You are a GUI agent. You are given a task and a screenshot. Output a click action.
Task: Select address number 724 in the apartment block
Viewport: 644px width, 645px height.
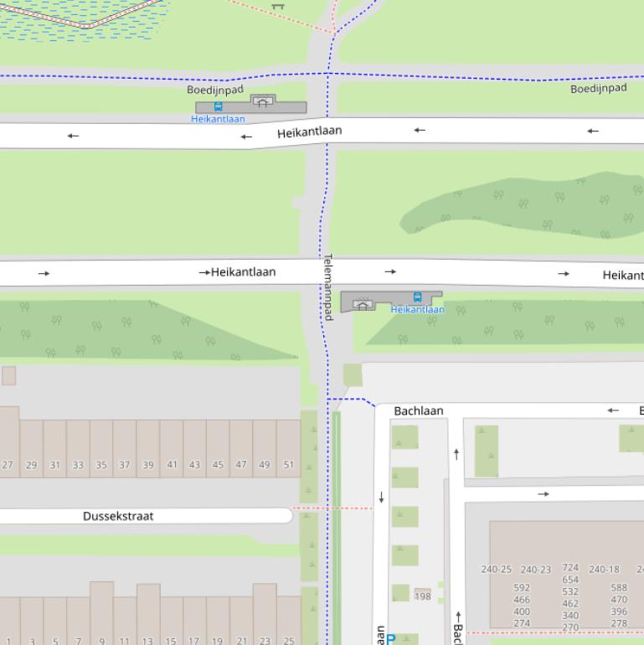pos(570,568)
